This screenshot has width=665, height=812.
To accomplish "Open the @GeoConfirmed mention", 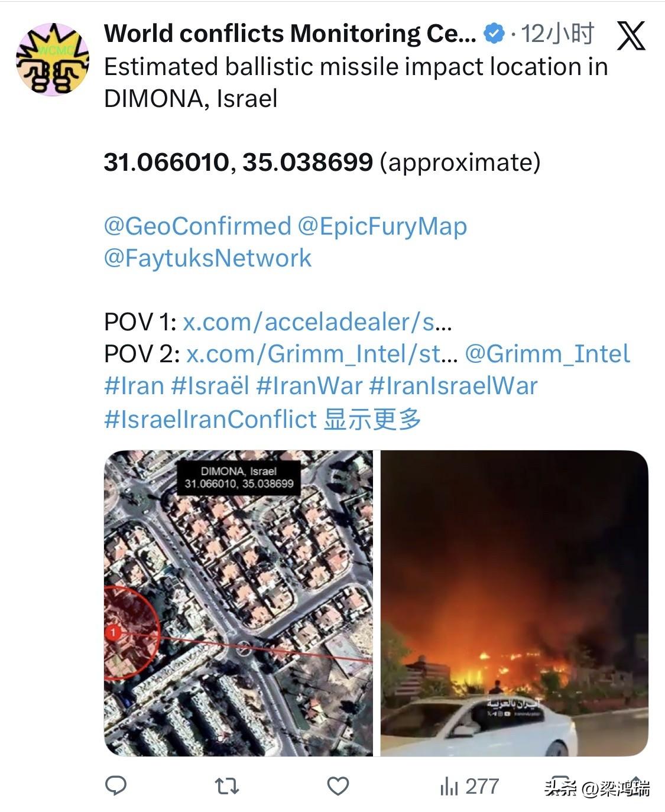I will tap(197, 226).
